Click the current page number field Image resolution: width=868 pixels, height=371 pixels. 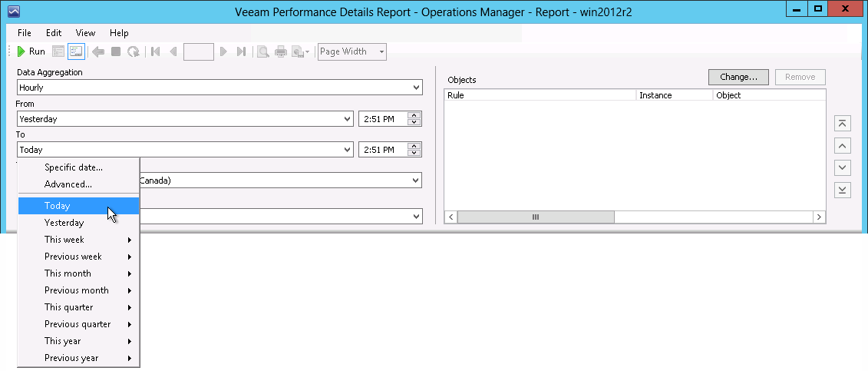tap(199, 51)
